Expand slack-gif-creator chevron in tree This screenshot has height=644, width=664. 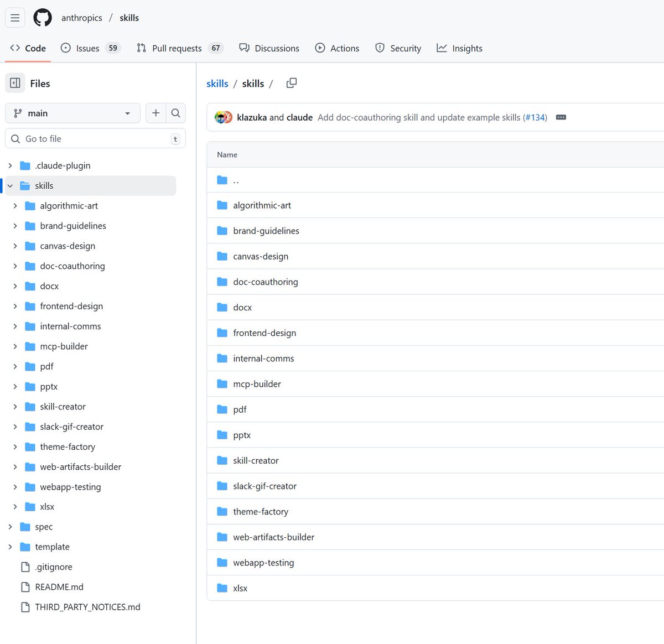click(x=15, y=427)
